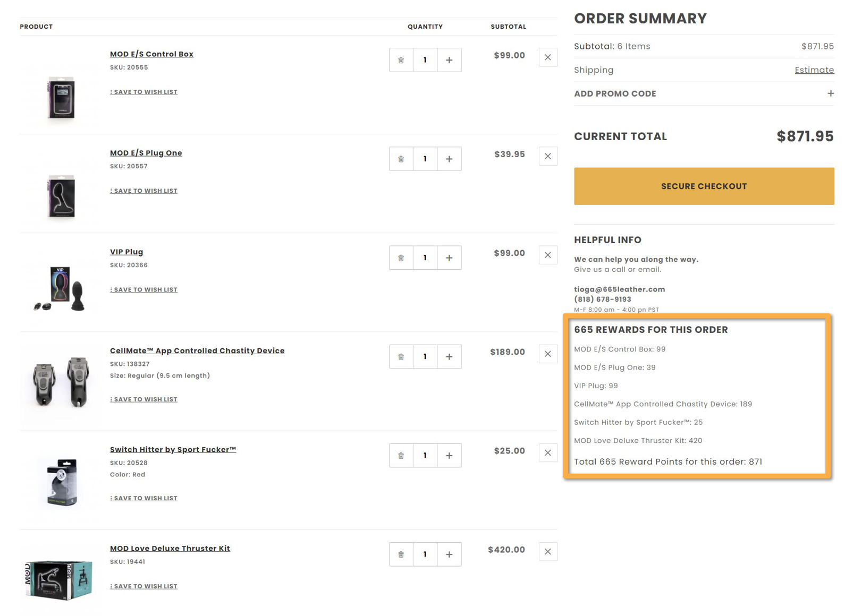Save Switch Hitter to wish list
The width and height of the screenshot is (845, 616).
144,498
